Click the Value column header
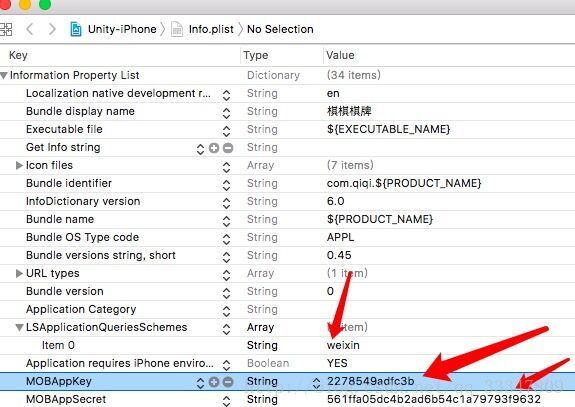This screenshot has height=407, width=575. (x=340, y=55)
